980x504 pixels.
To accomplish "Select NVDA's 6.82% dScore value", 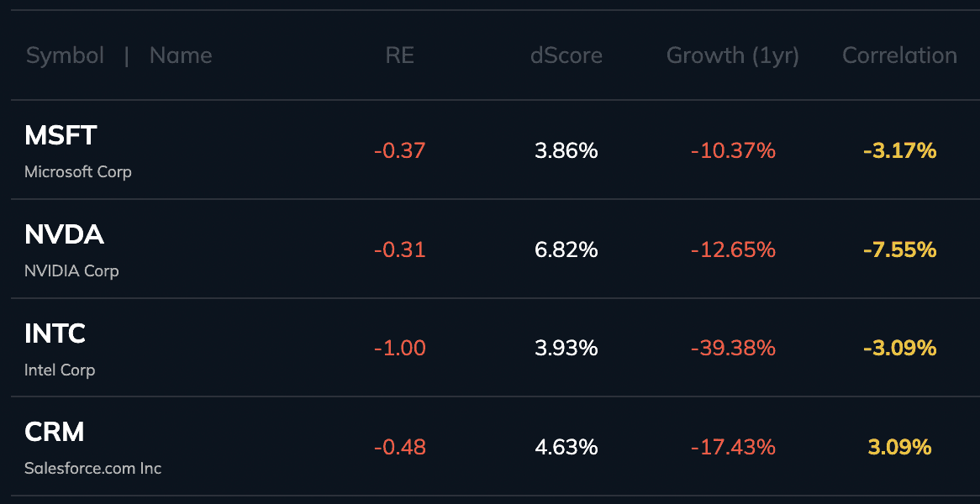I will coord(566,250).
